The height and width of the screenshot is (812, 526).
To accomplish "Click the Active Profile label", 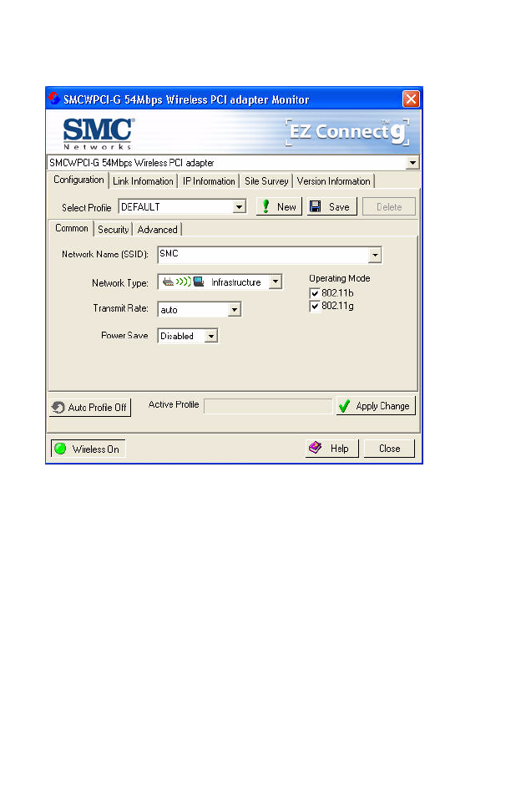I will pos(174,404).
